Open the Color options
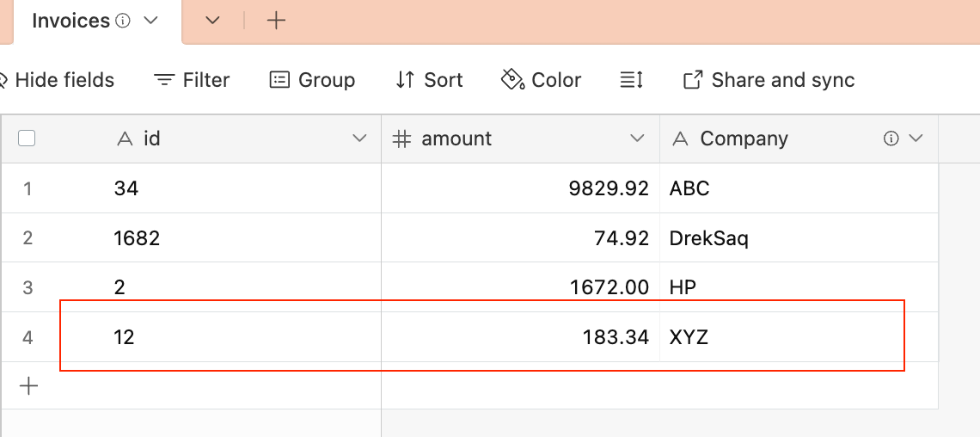980x437 pixels. point(542,80)
